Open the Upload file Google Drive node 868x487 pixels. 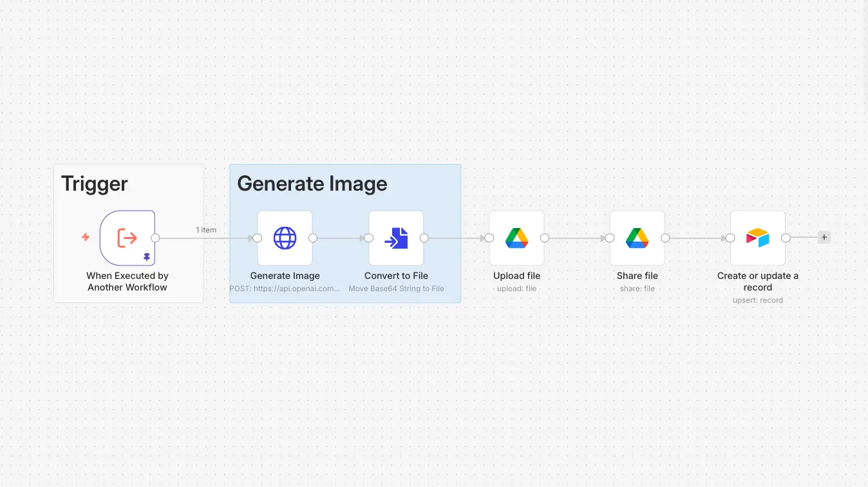point(516,238)
